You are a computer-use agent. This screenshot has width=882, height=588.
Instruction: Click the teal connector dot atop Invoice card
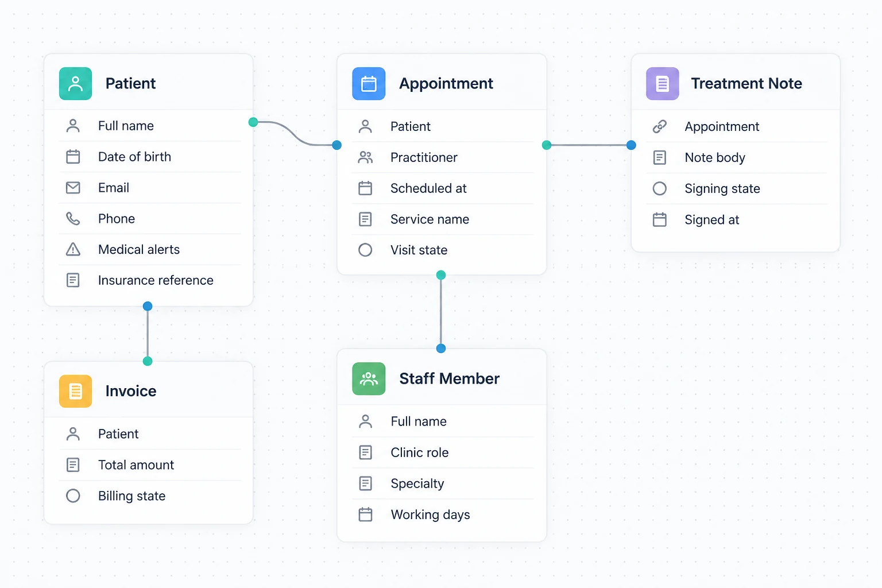(148, 361)
